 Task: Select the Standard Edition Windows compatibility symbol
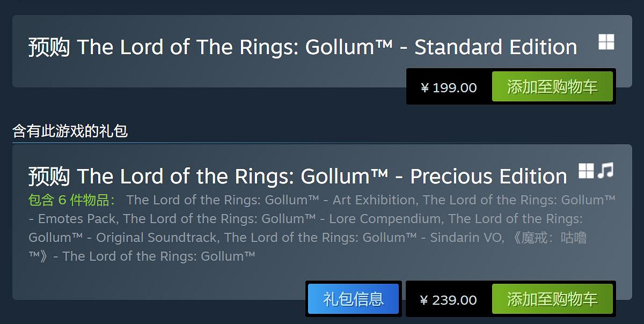tap(606, 42)
